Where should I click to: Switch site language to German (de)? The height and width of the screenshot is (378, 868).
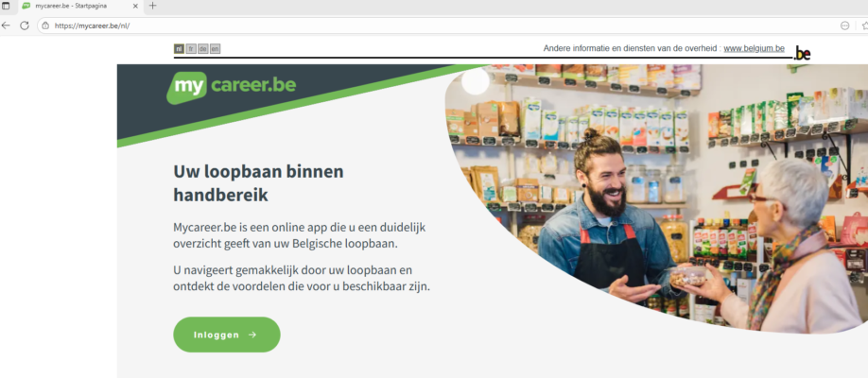point(203,49)
